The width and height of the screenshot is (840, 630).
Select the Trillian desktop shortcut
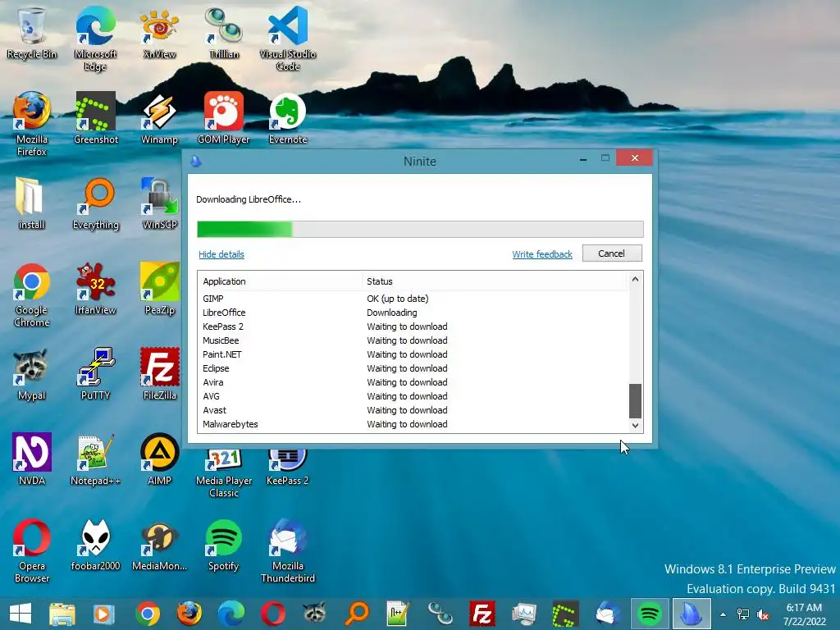224,33
